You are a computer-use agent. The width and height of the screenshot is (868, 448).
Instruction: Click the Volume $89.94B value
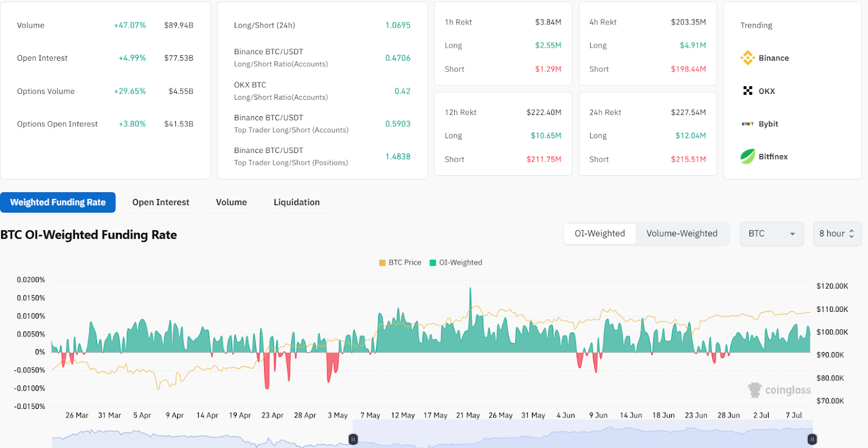click(178, 25)
